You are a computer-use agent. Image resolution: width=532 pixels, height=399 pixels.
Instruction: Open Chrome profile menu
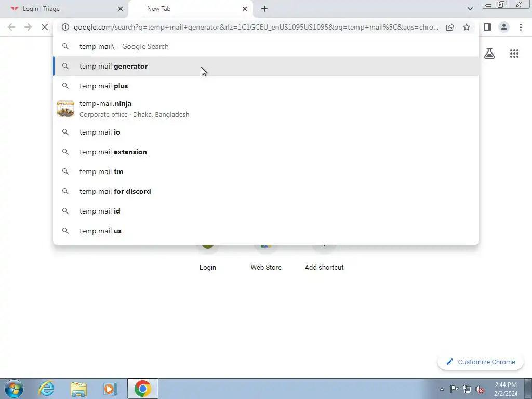[504, 27]
